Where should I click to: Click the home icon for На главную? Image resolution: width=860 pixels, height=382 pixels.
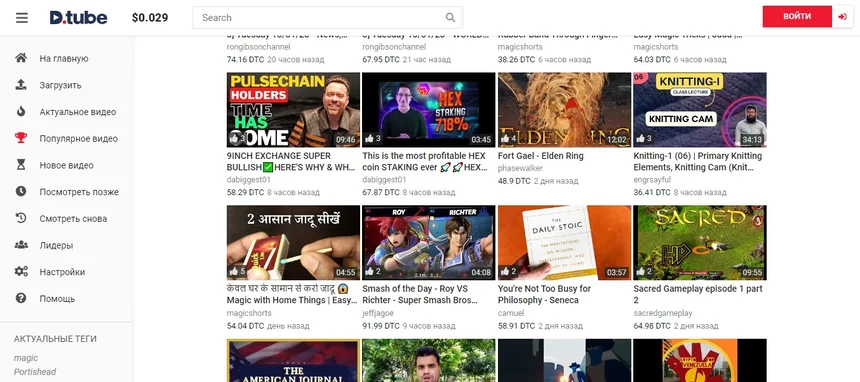pos(21,58)
